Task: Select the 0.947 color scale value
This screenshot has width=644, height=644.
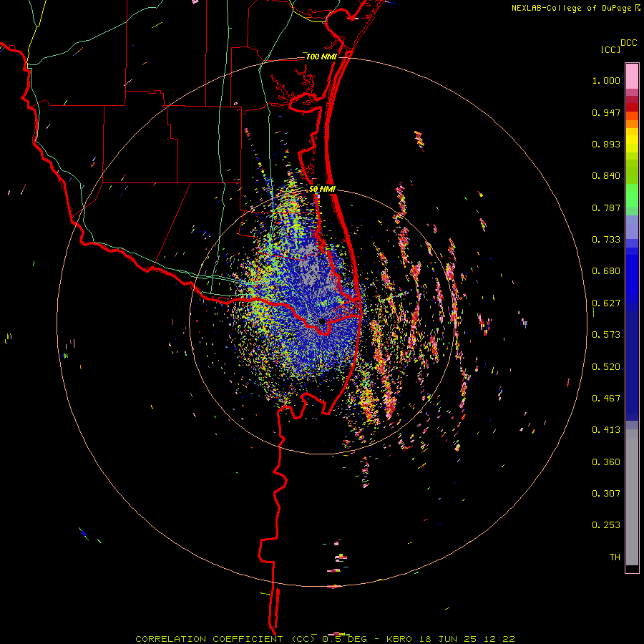Action: click(606, 112)
